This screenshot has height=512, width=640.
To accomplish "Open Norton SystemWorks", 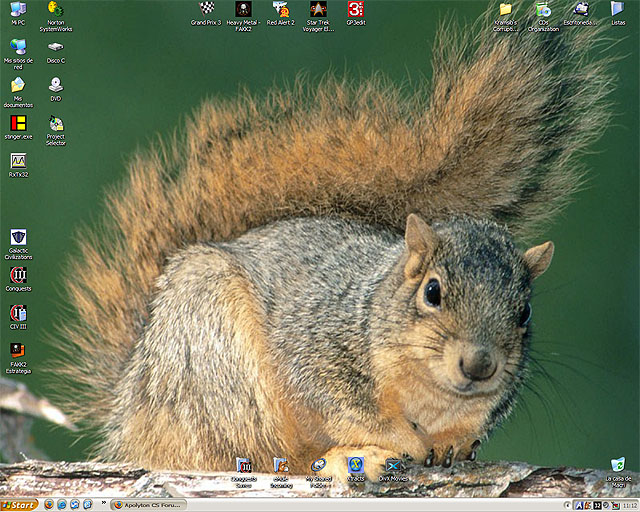I will (x=55, y=10).
